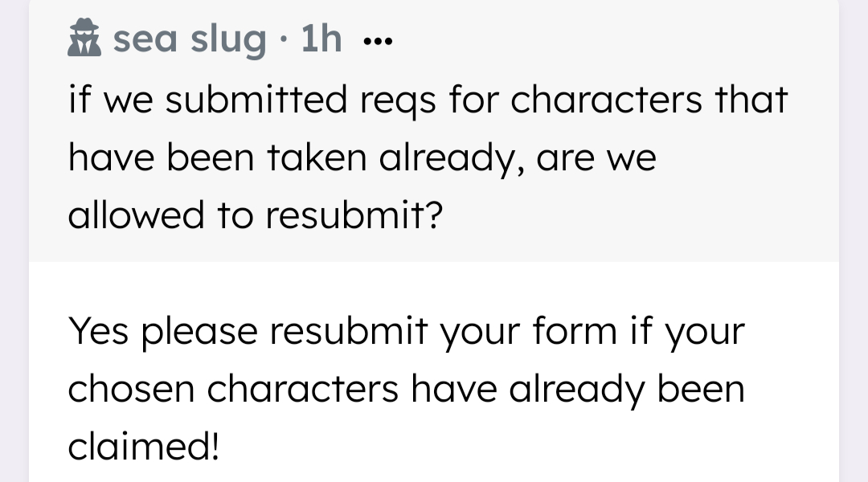
Task: Open the three-dot more options menu
Action: 376,42
